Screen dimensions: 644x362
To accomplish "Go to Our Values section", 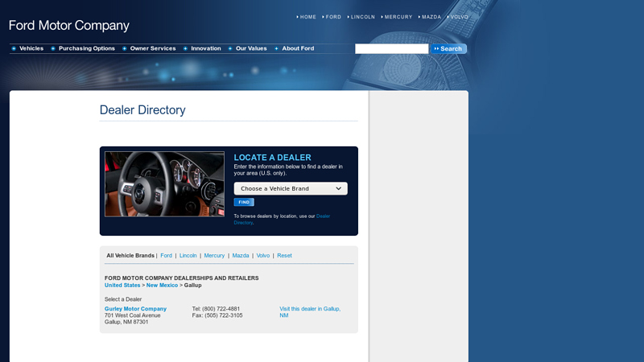I will pos(251,48).
